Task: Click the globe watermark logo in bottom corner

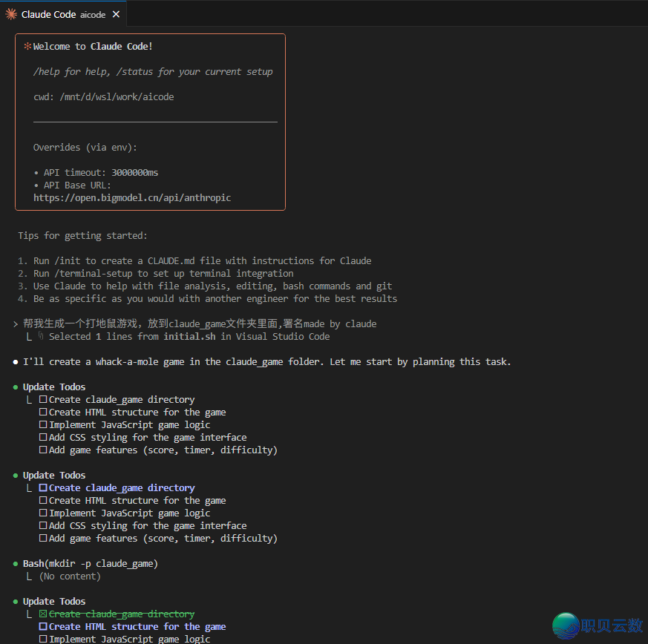Action: pos(567,626)
